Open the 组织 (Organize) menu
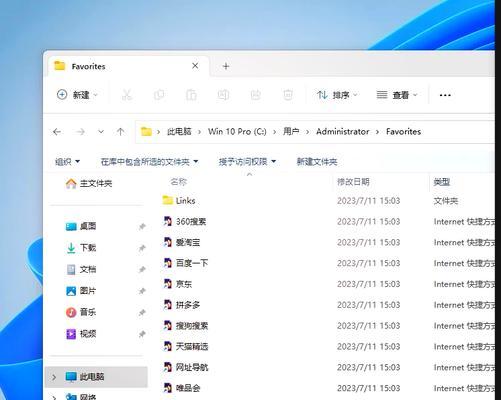 (x=67, y=162)
